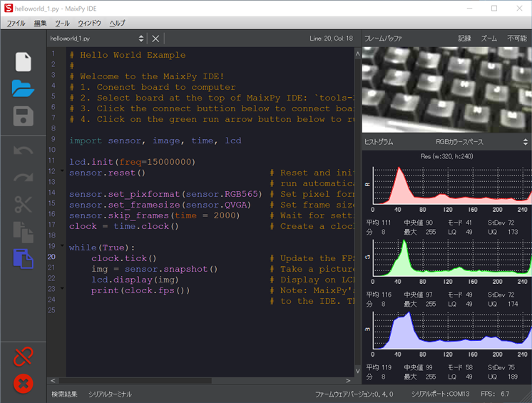The height and width of the screenshot is (403, 532).
Task: Click the Paste icon in sidebar
Action: [23, 258]
